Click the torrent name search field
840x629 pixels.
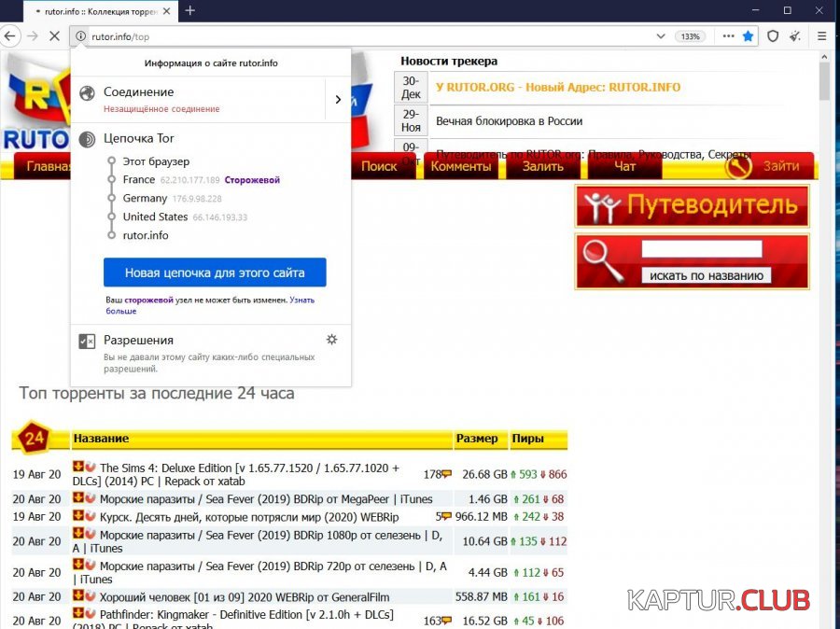tap(702, 249)
